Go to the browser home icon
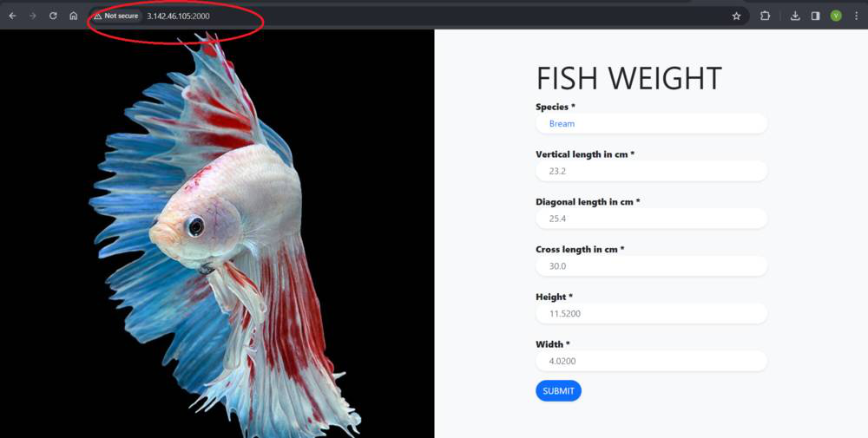 73,16
